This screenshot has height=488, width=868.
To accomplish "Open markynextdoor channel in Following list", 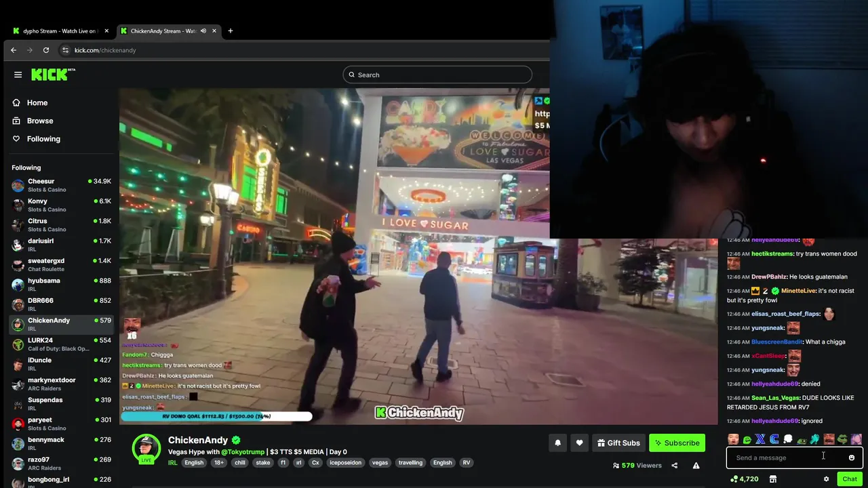I will pyautogui.click(x=61, y=384).
